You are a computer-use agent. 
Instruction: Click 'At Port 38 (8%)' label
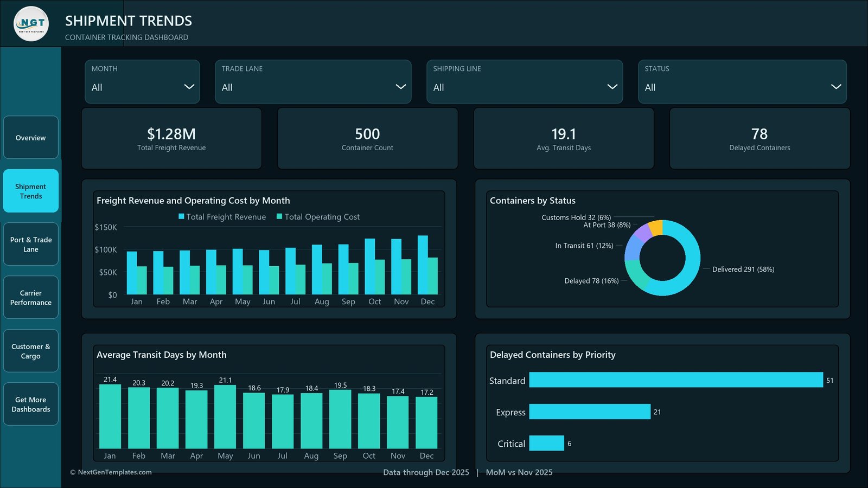coord(607,225)
